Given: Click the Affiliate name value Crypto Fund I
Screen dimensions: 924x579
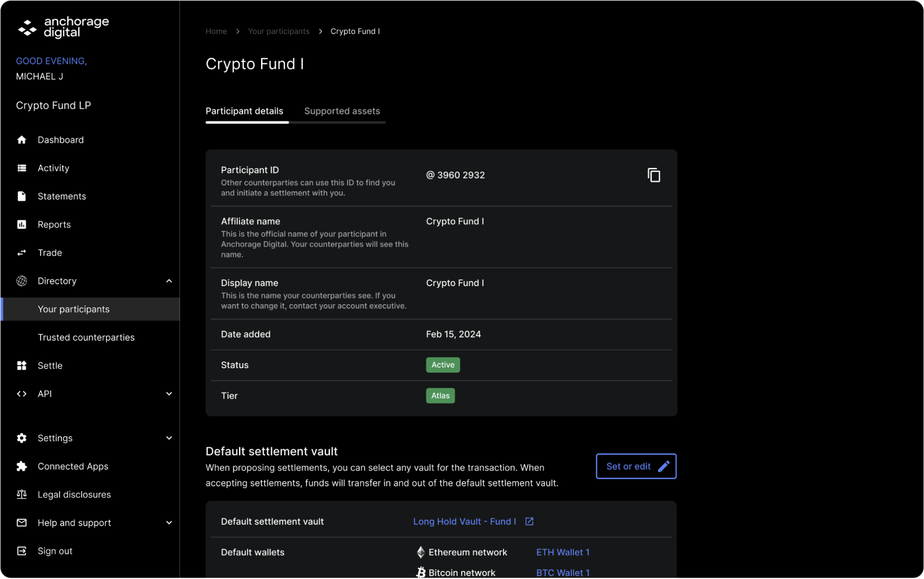Looking at the screenshot, I should (455, 221).
